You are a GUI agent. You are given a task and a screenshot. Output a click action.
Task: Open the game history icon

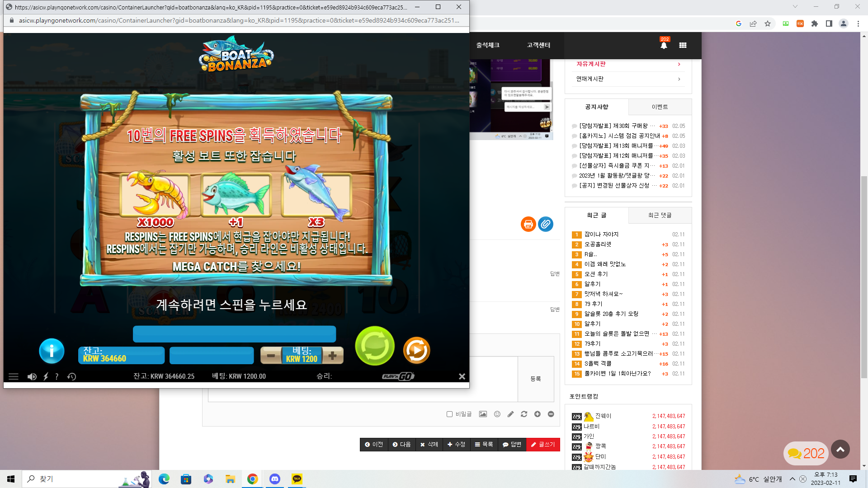tap(71, 376)
